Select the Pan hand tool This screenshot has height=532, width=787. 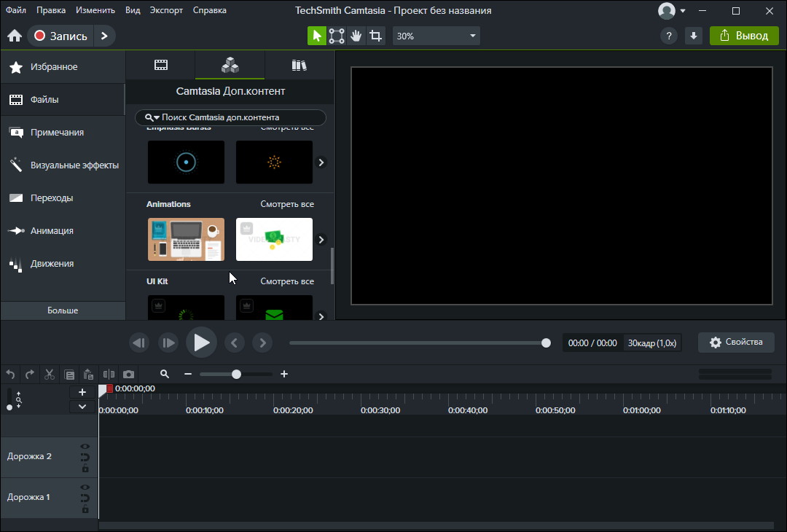(356, 36)
